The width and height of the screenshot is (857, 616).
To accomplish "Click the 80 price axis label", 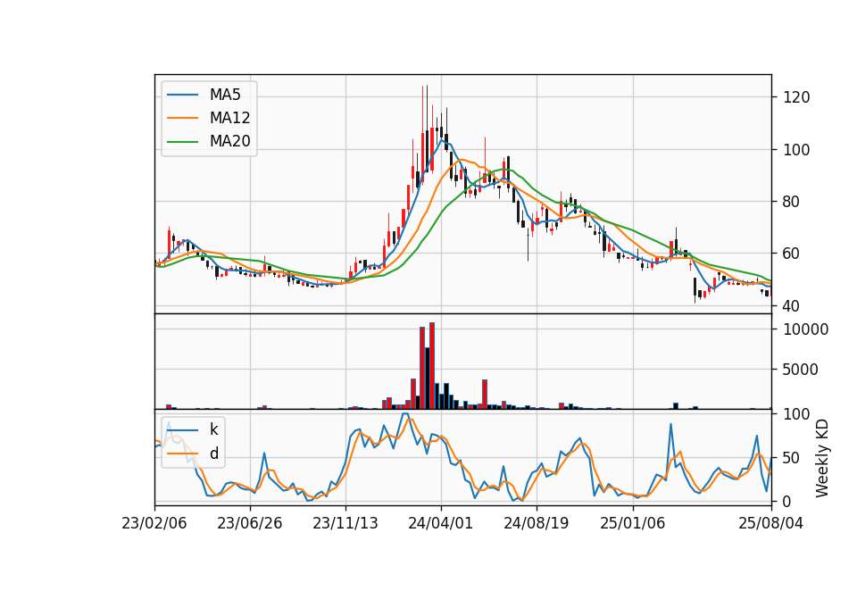I will tap(791, 202).
